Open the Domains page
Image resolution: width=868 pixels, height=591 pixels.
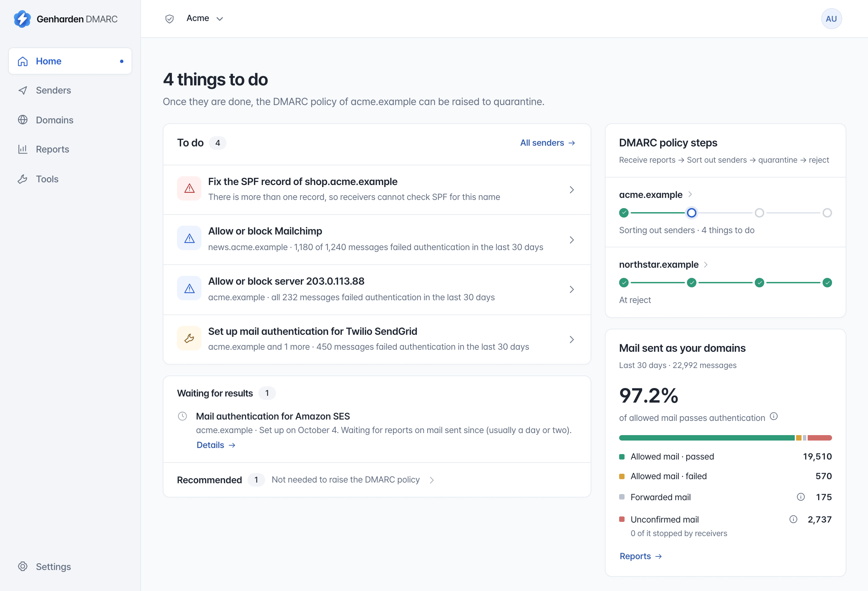tap(70, 120)
